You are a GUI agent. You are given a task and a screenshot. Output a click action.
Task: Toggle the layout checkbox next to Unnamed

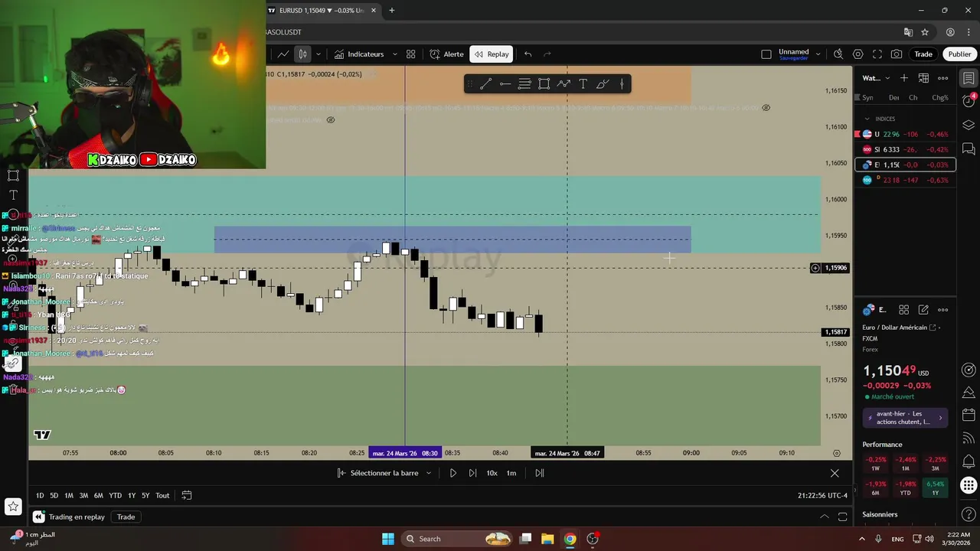click(x=766, y=54)
